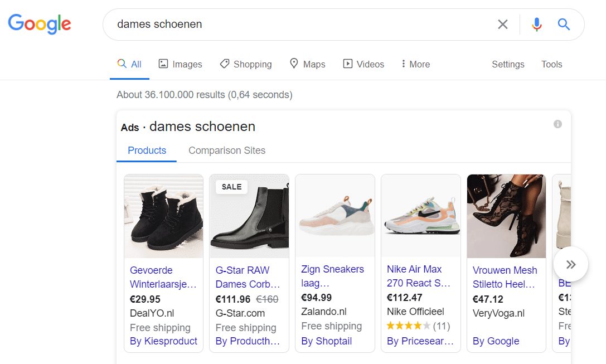
Task: Select the Maps pin icon
Action: [x=294, y=64]
